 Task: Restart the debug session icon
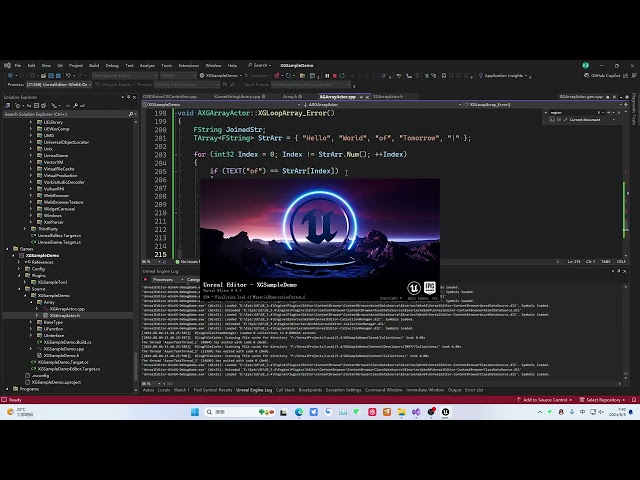342,76
